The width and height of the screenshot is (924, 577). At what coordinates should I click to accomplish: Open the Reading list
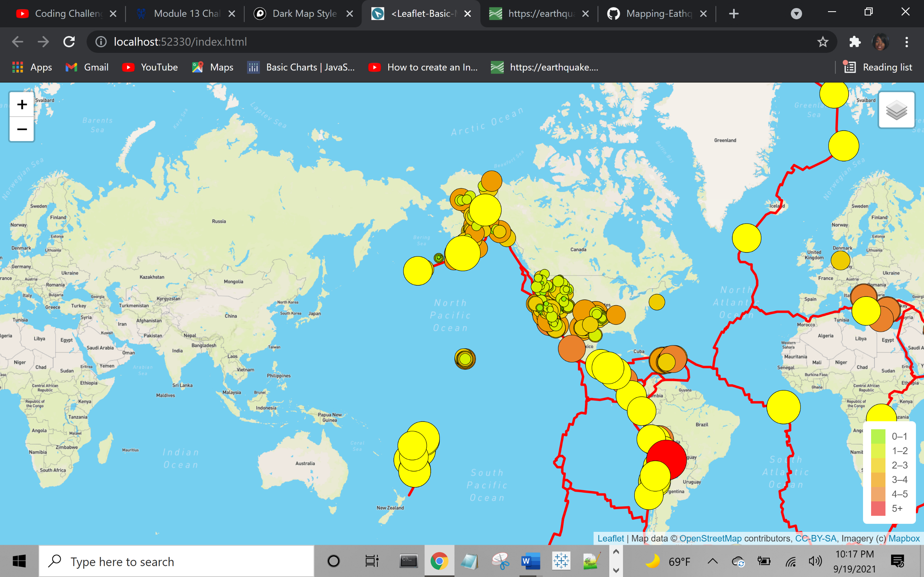[x=877, y=67]
